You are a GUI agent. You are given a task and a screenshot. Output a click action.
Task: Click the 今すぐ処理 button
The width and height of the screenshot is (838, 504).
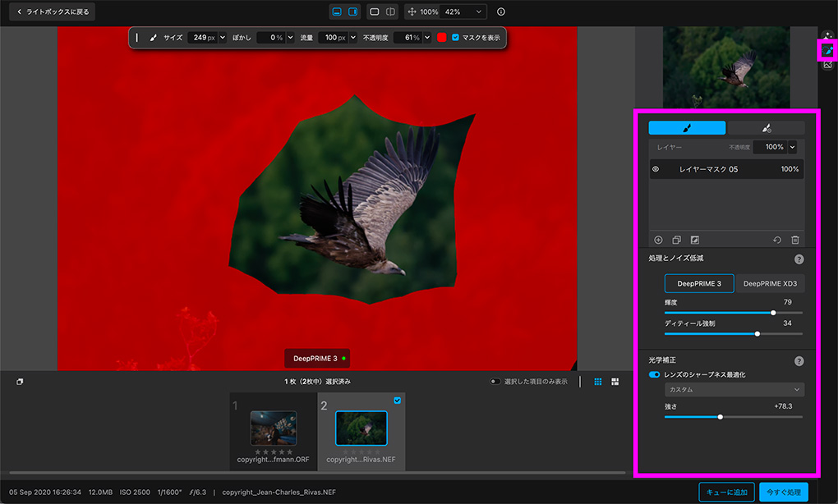click(x=783, y=492)
